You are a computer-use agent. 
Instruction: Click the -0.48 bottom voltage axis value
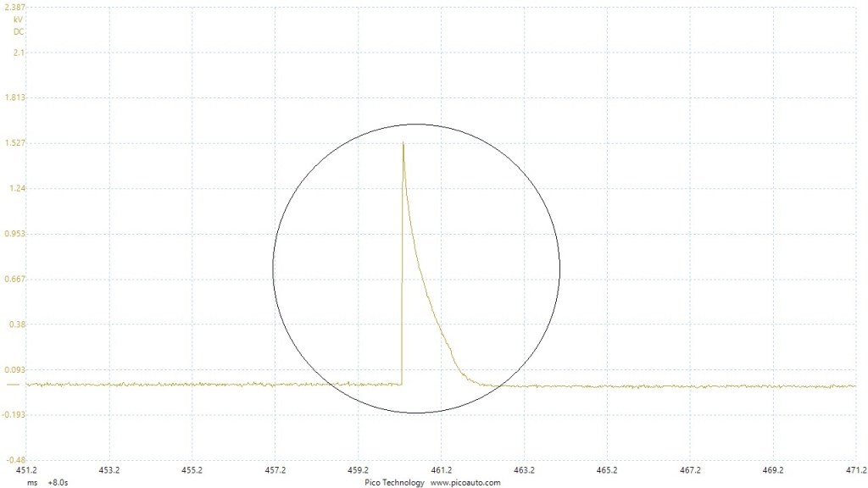(14, 459)
